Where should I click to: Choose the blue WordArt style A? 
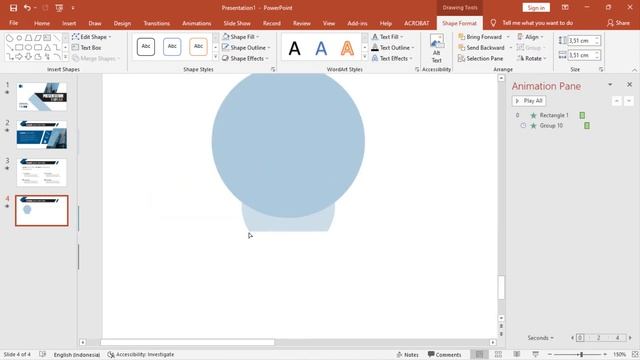pos(321,49)
